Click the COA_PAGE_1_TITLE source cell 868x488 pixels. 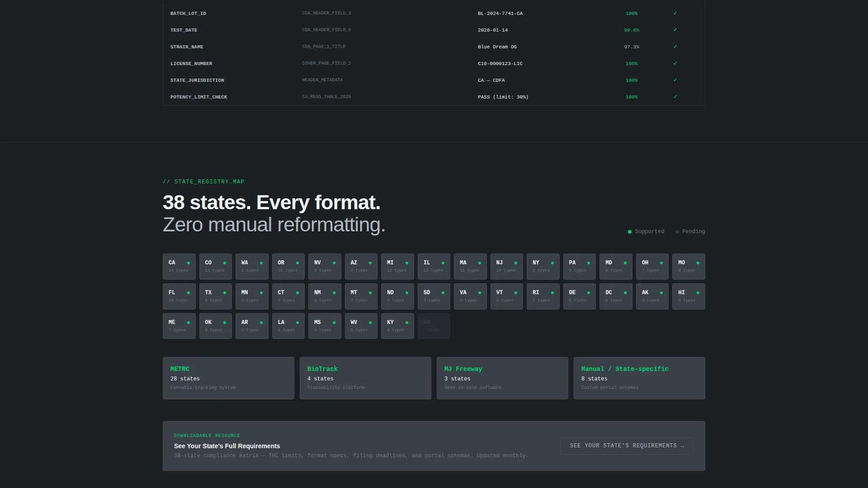324,47
